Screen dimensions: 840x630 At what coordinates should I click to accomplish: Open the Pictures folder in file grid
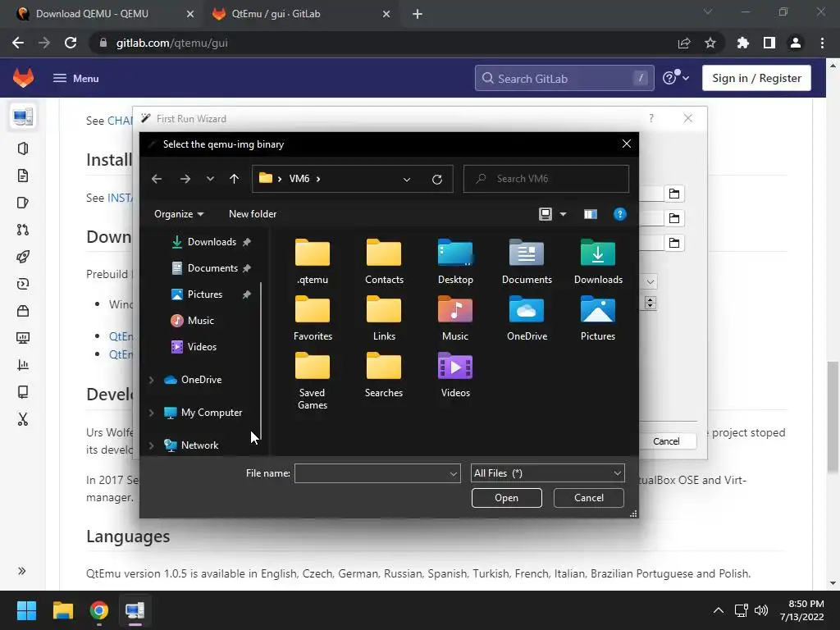pyautogui.click(x=598, y=318)
